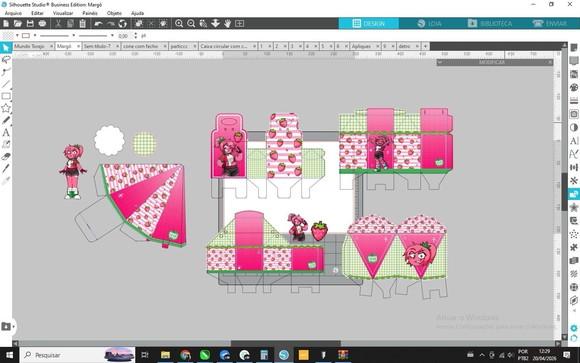Paste with the clipboard icon
Image resolution: width=580 pixels, height=363 pixels.
82,23
